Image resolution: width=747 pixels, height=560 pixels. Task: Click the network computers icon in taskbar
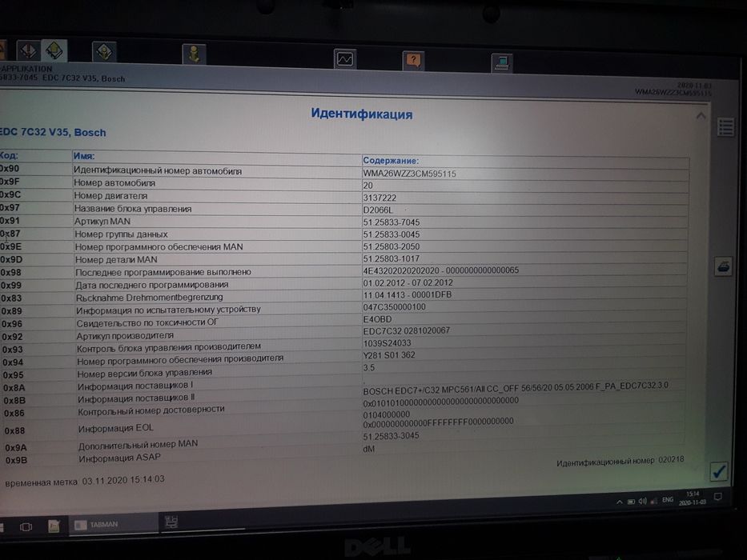coord(171,522)
